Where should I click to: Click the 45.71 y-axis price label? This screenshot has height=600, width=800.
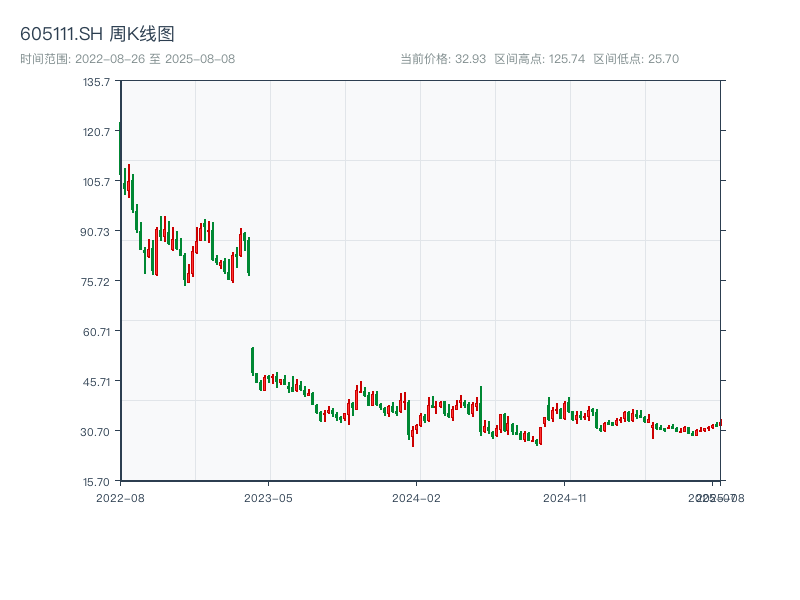click(96, 381)
